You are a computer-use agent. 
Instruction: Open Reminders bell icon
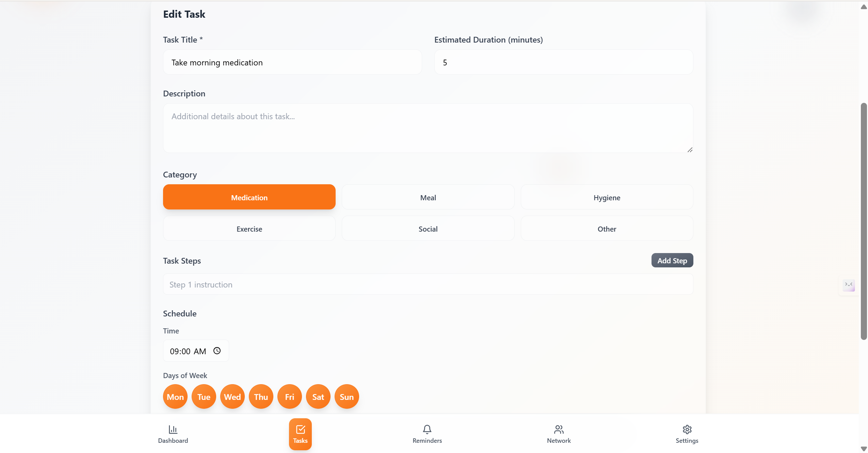[x=427, y=429]
